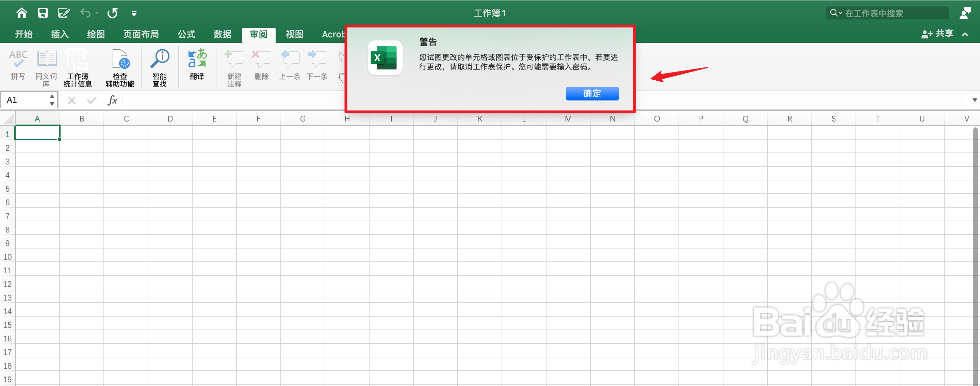Click the 删除 comment icon

point(262,65)
